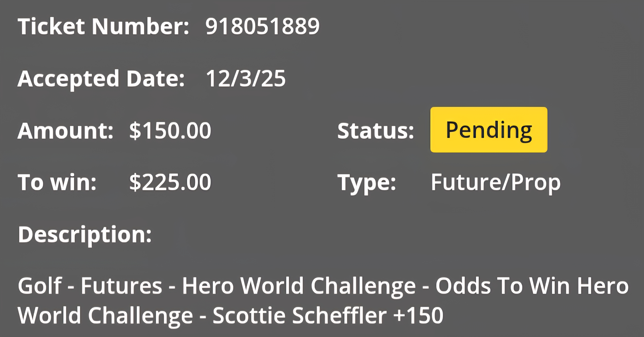This screenshot has height=337, width=644.
Task: Select the $225.00 to win value
Action: tap(170, 182)
